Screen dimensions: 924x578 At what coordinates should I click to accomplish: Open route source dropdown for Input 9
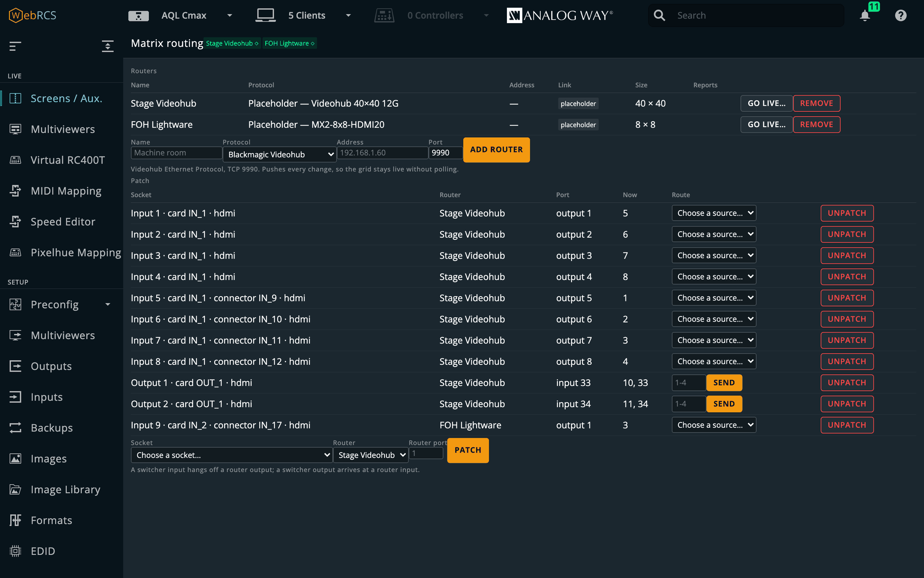point(714,425)
